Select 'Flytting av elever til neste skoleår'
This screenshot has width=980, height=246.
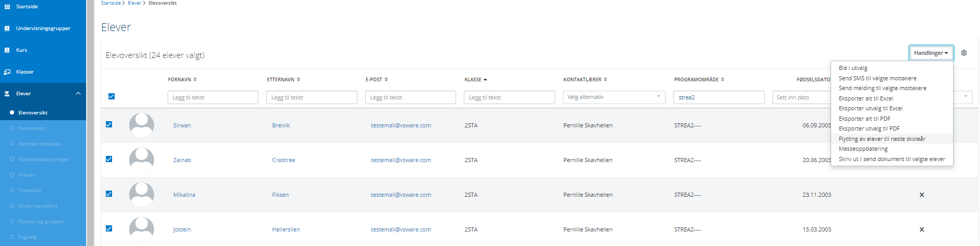pos(882,139)
